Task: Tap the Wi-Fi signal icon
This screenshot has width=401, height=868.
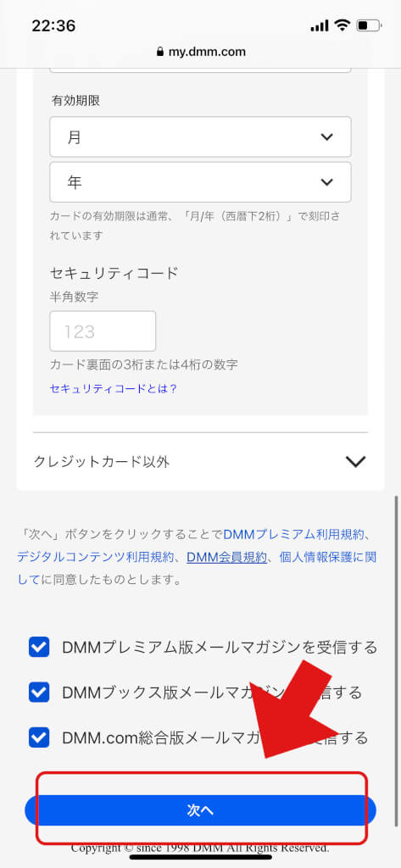Action: pyautogui.click(x=343, y=25)
